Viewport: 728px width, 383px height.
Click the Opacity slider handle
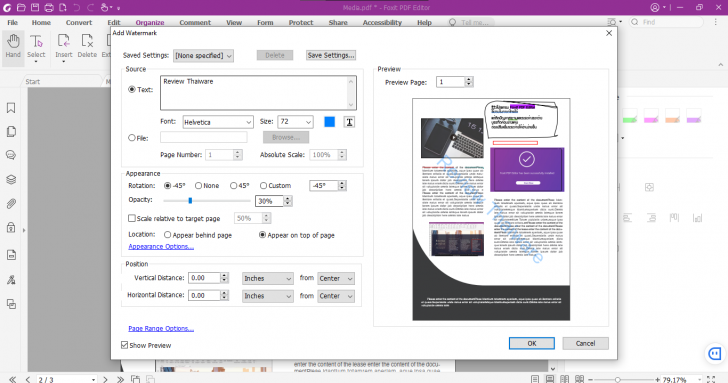pos(190,201)
